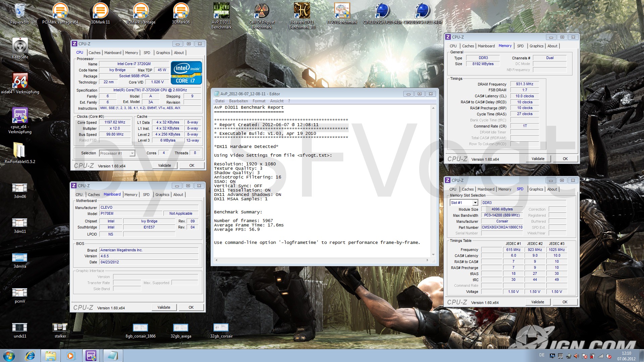
Task: Click the taskbar clock showing 12:10
Action: [626, 356]
